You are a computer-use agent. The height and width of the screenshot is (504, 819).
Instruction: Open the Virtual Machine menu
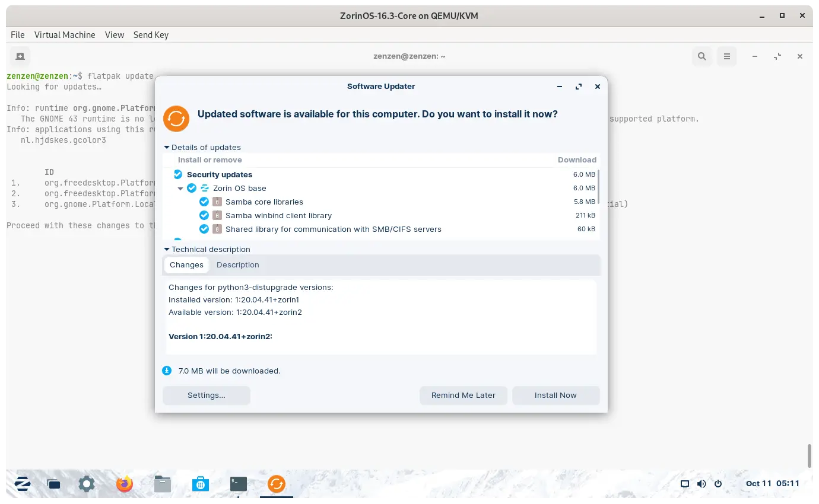65,35
